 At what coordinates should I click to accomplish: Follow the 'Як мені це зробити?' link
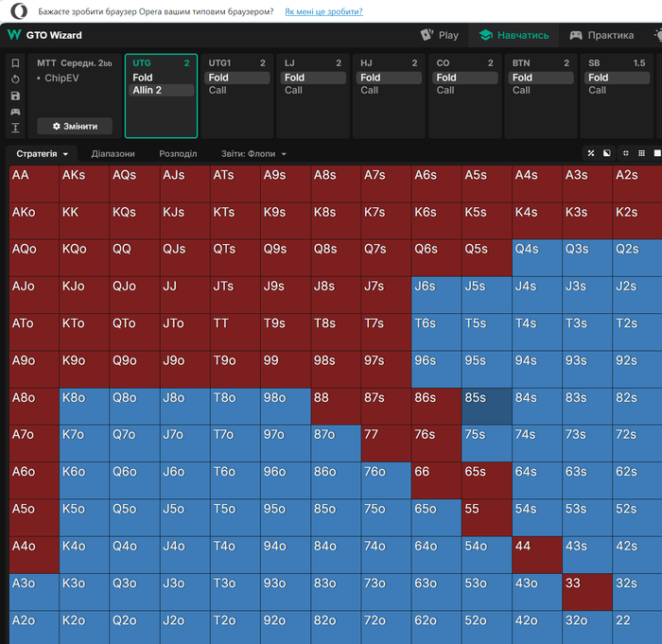323,11
